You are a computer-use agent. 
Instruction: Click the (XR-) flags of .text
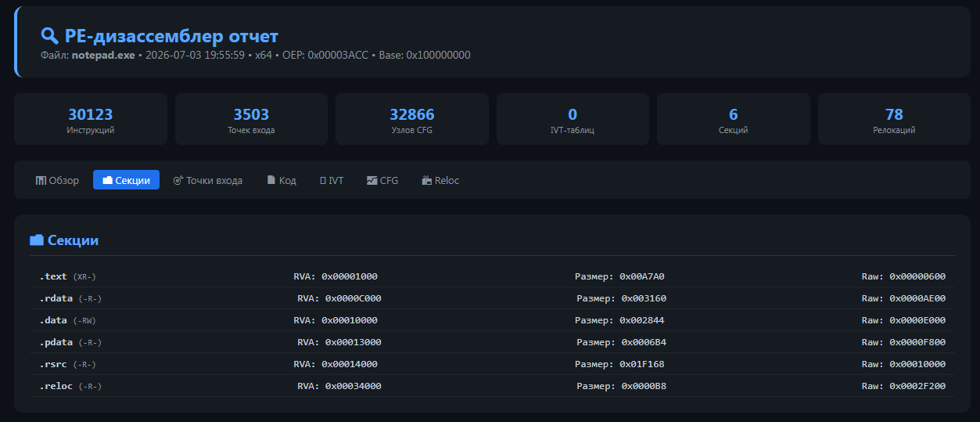point(84,277)
